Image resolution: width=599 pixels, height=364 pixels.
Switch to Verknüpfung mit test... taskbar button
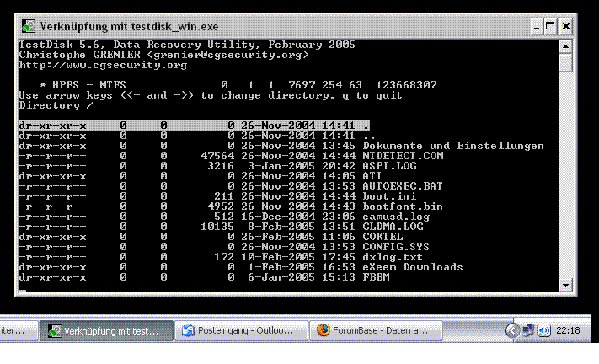click(107, 331)
